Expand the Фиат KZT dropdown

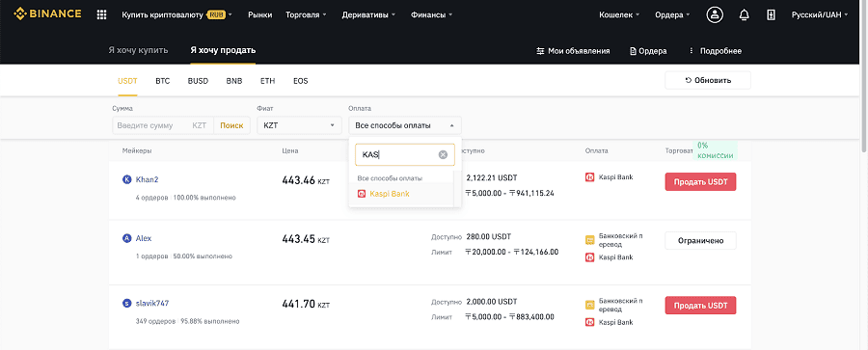point(299,125)
